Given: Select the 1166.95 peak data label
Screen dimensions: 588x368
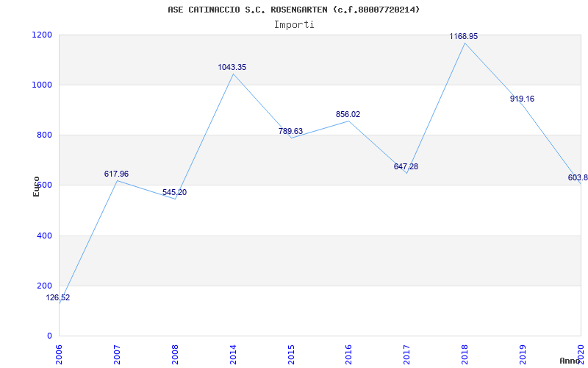Looking at the screenshot, I should pos(464,36).
